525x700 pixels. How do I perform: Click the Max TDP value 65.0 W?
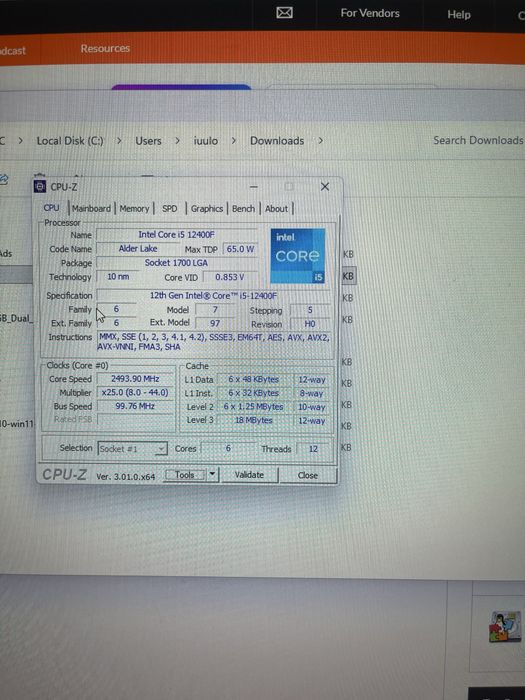coord(240,249)
